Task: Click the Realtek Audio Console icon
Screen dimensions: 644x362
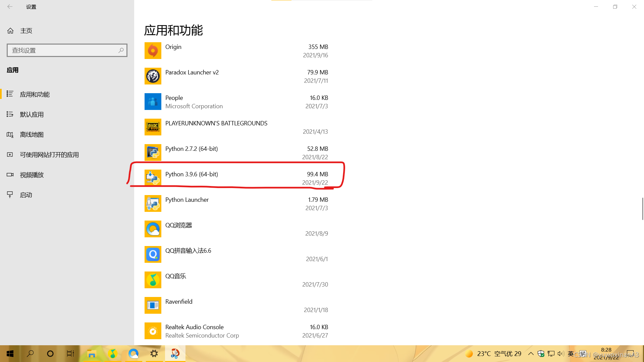Action: point(153,331)
